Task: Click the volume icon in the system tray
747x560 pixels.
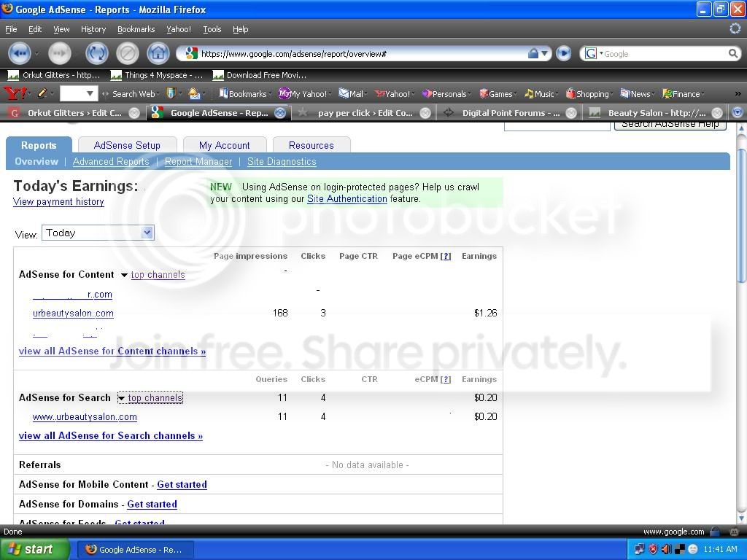Action: (x=667, y=549)
